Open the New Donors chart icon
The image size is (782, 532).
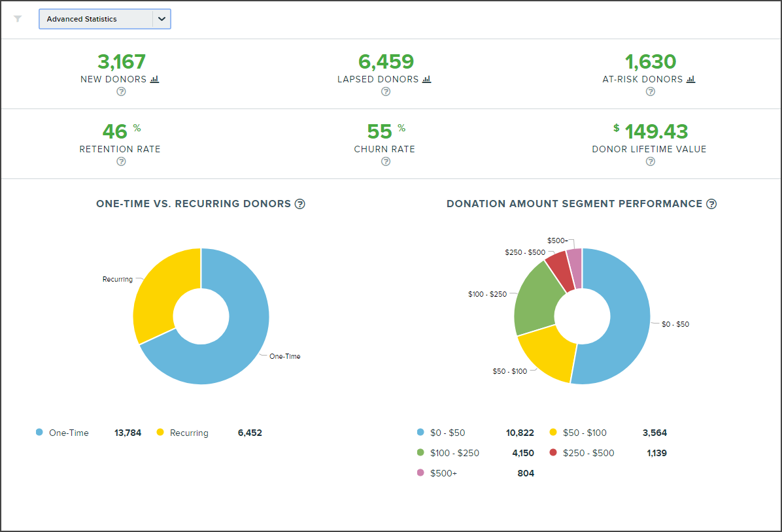coord(154,79)
